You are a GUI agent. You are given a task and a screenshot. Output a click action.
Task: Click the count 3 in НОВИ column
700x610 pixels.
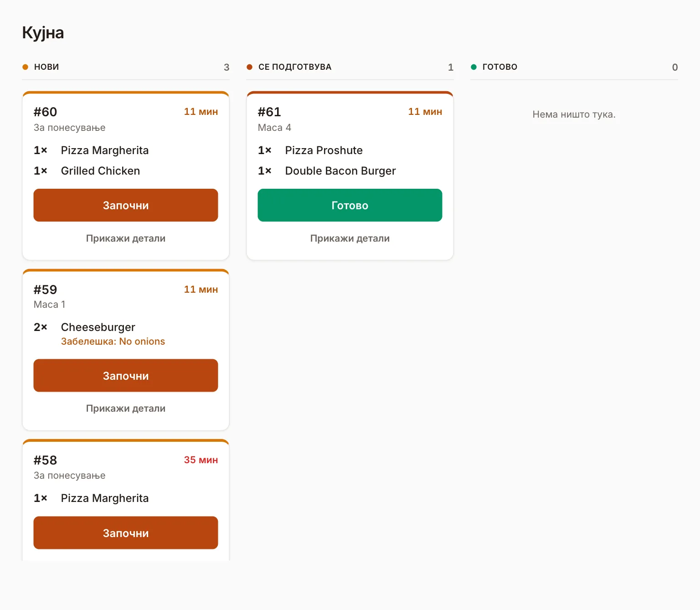pos(226,67)
